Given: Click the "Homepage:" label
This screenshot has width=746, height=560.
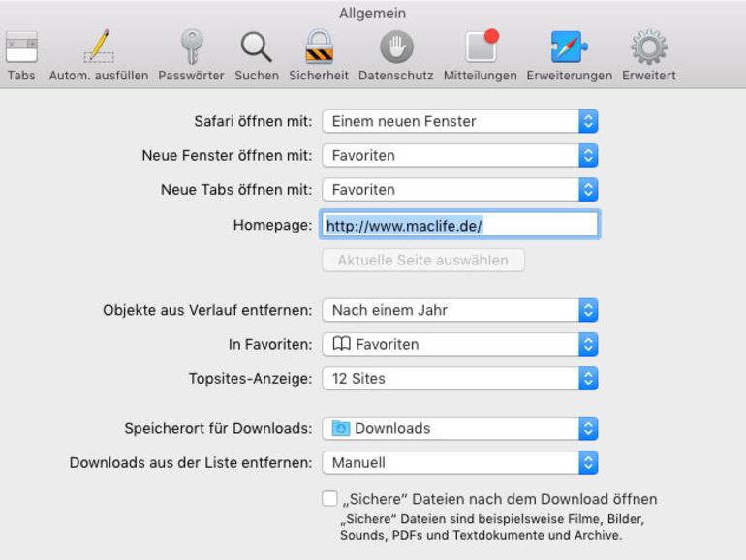Looking at the screenshot, I should [272, 225].
